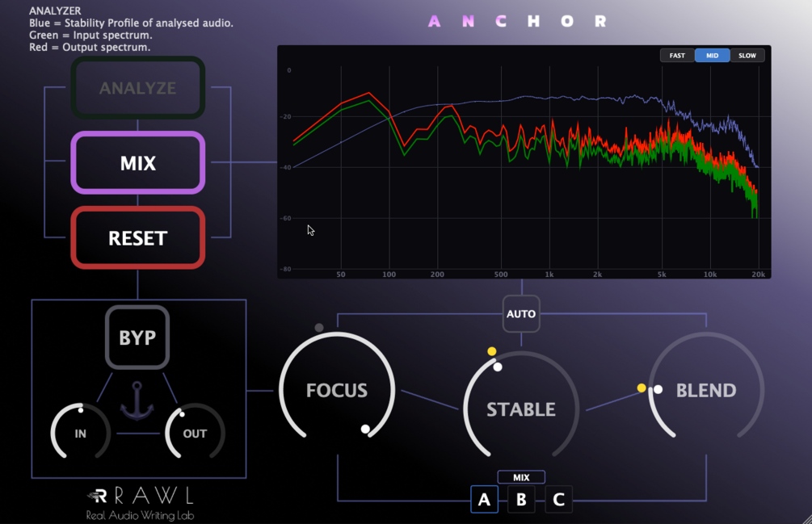This screenshot has width=812, height=524.
Task: Switch to preset slot A
Action: pyautogui.click(x=484, y=499)
